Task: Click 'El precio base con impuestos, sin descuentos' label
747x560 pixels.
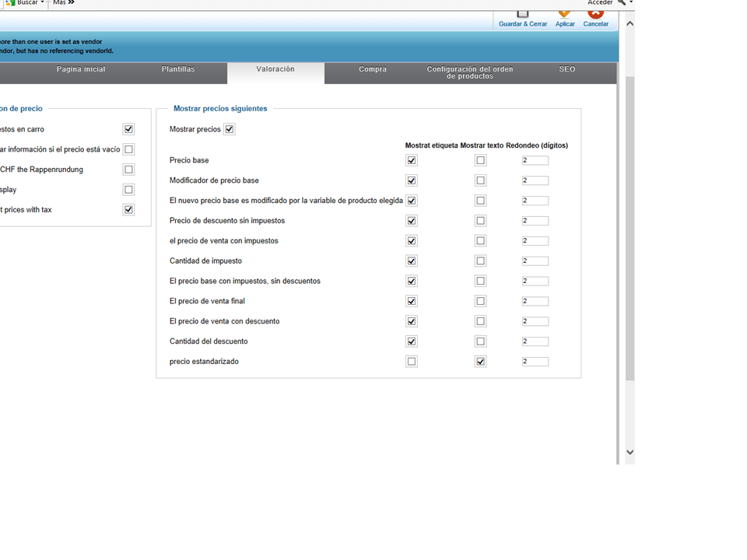Action: [245, 281]
